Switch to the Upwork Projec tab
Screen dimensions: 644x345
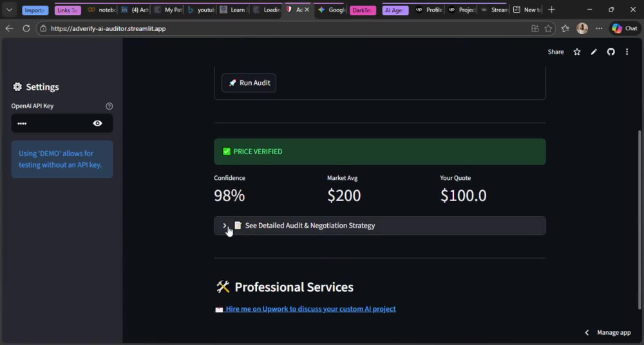click(x=462, y=10)
